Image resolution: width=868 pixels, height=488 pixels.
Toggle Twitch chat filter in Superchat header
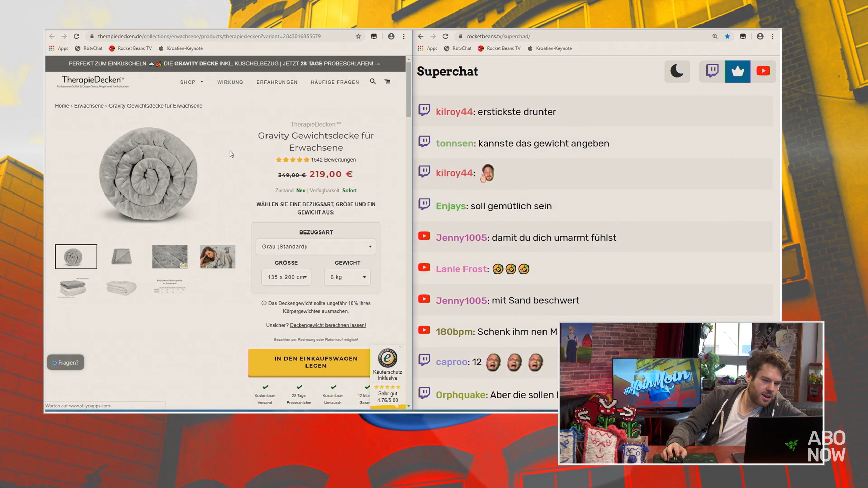pyautogui.click(x=712, y=72)
